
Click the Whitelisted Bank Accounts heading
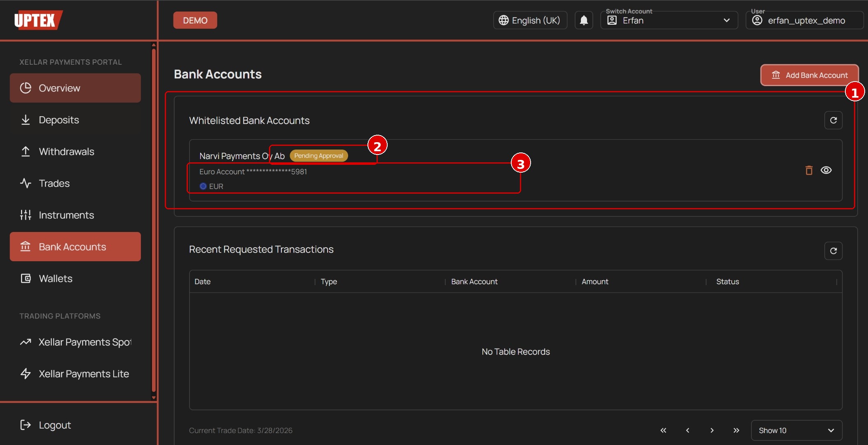point(249,121)
